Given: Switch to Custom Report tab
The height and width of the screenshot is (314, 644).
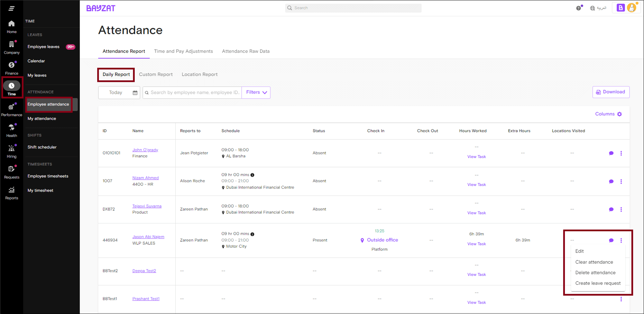Looking at the screenshot, I should pyautogui.click(x=156, y=75).
